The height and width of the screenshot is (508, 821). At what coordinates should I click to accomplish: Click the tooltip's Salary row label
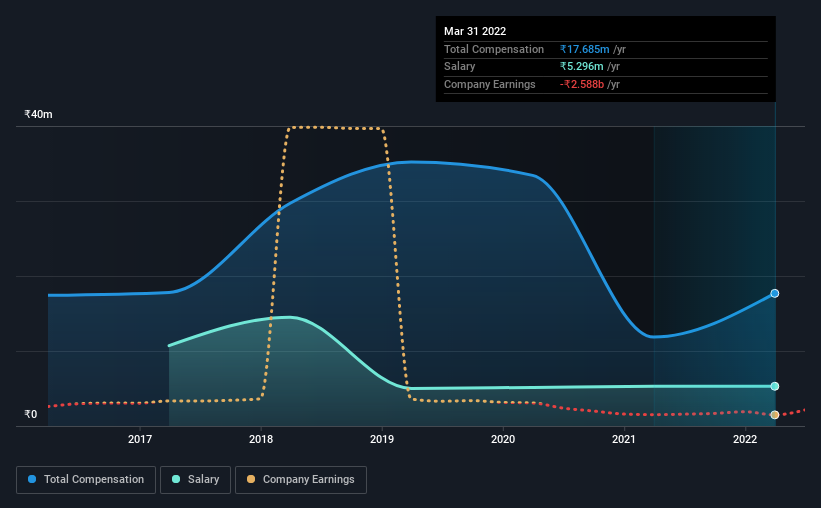tap(459, 67)
